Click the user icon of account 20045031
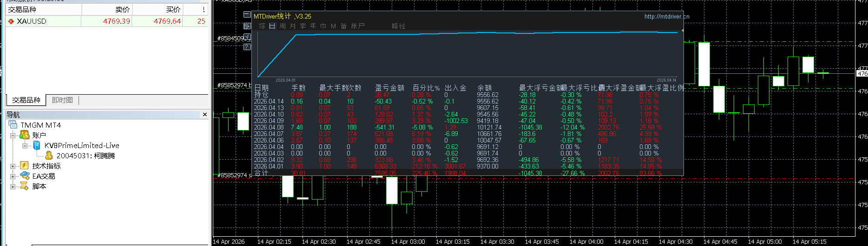 49,155
